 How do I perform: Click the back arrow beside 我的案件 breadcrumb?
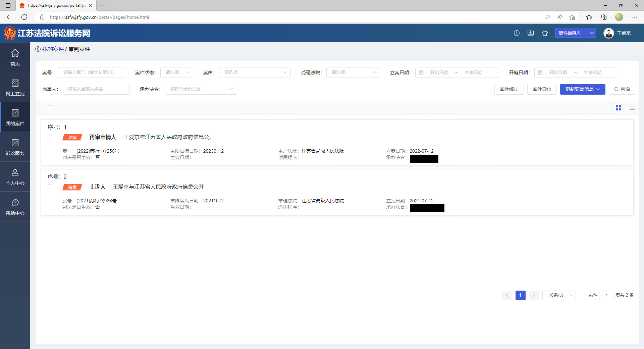click(x=38, y=49)
